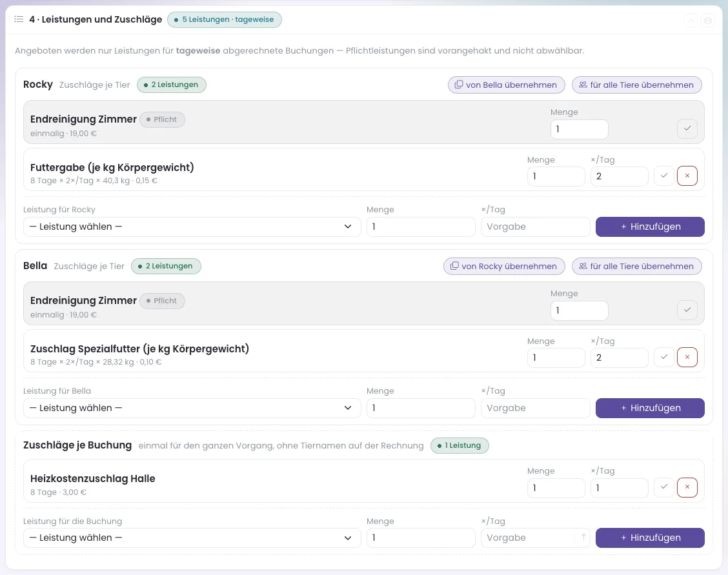Viewport: 728px width, 575px height.
Task: Focus the Menge field for Futtergabe
Action: point(556,176)
